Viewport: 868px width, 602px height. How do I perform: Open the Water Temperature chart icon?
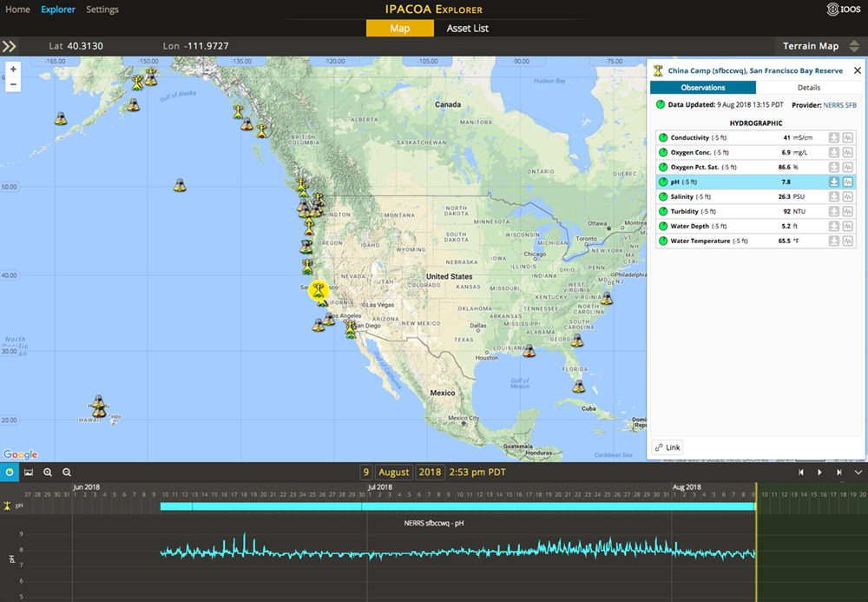click(x=847, y=241)
